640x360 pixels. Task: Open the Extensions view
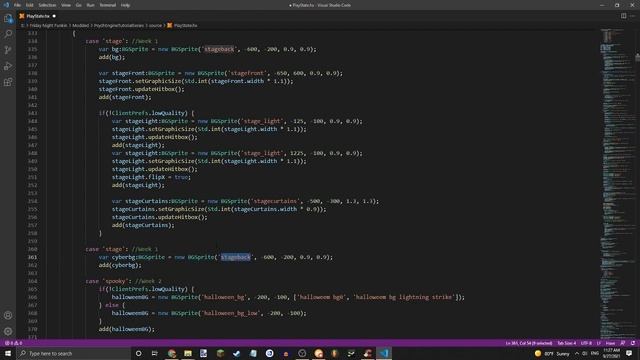coord(8,82)
